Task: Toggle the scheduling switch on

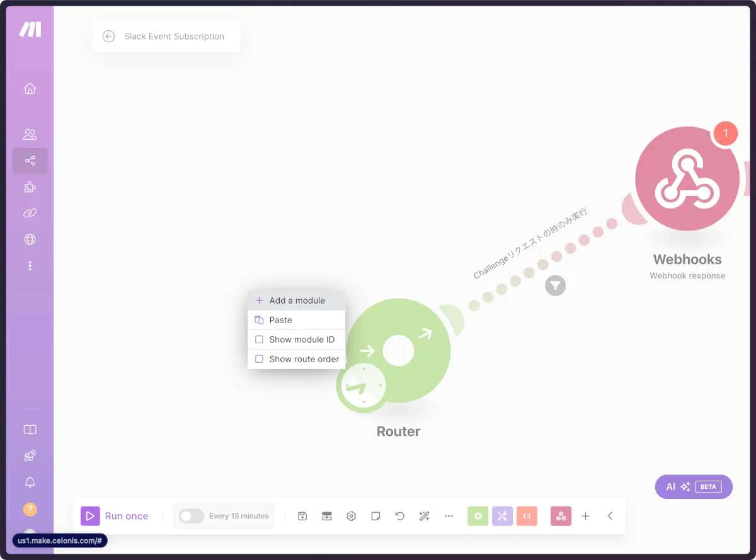Action: tap(191, 516)
